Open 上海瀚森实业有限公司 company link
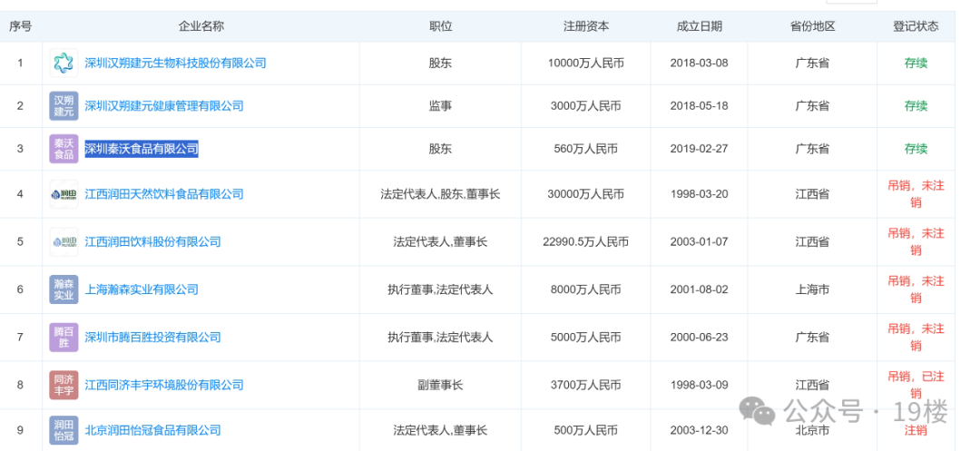Image resolution: width=980 pixels, height=451 pixels. (142, 289)
